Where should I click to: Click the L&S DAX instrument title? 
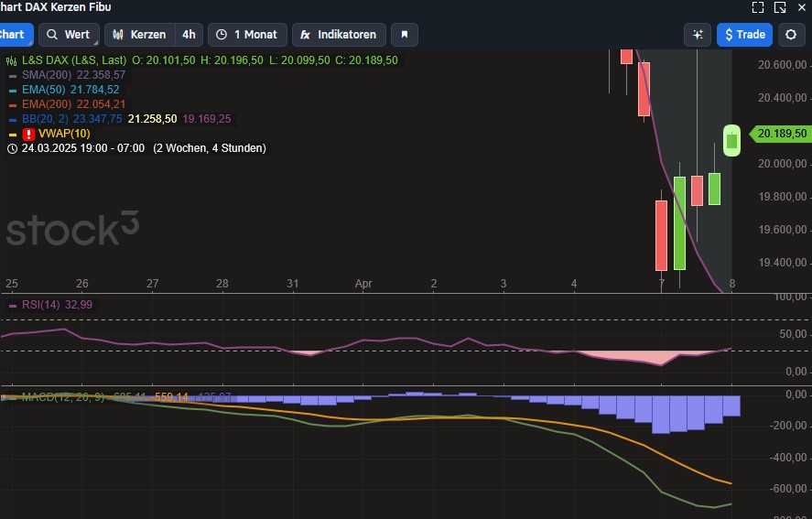74,60
